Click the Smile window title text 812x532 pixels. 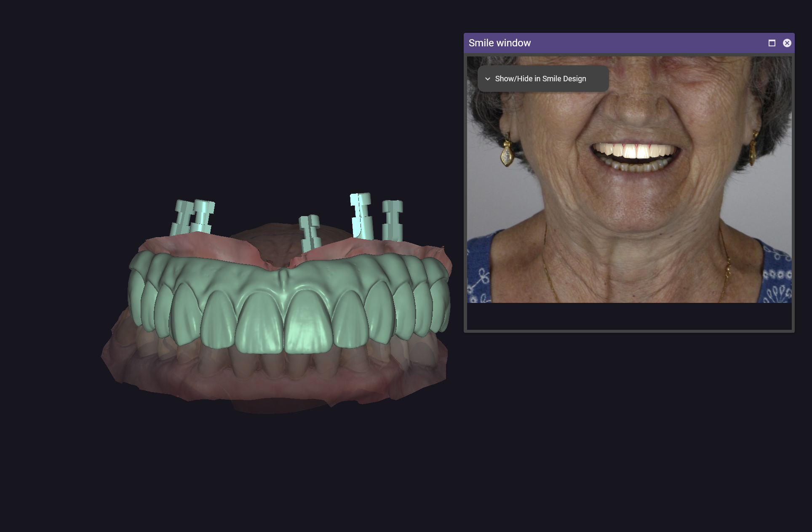click(x=499, y=43)
